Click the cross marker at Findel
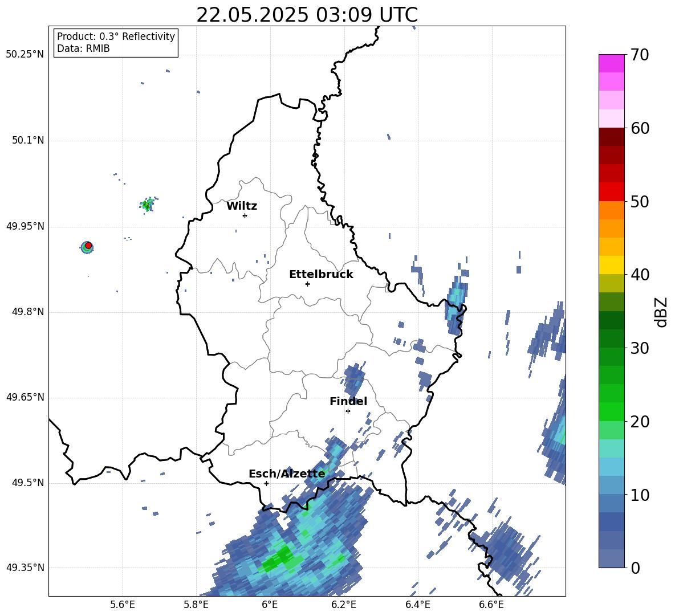This screenshot has width=675, height=616. click(x=348, y=411)
